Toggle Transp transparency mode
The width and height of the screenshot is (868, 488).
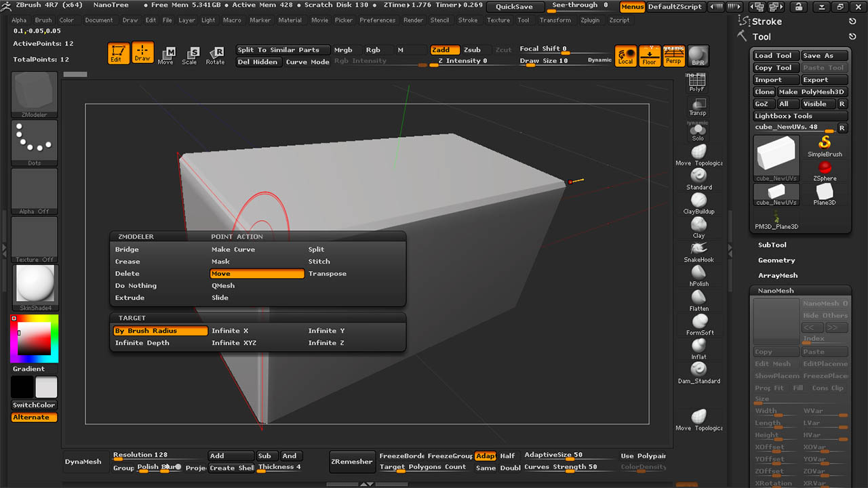pyautogui.click(x=698, y=106)
